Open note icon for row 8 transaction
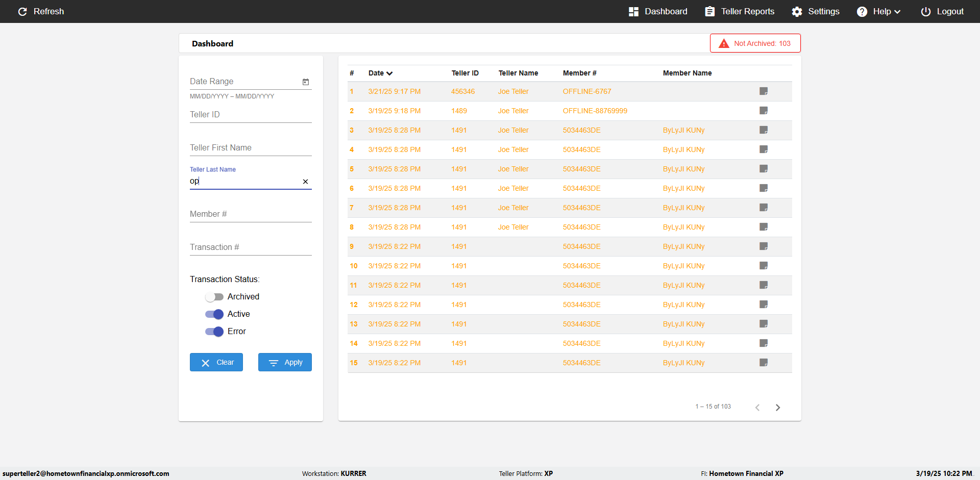This screenshot has width=980, height=480. 764,227
